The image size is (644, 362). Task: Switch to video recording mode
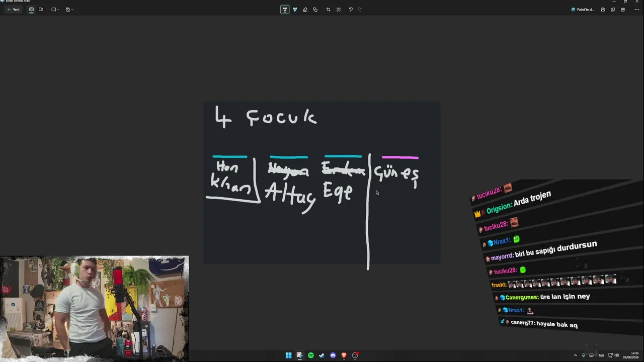(41, 10)
